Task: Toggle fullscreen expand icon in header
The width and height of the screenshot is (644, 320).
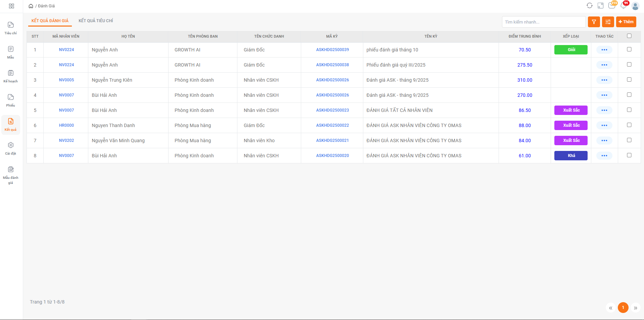Action: pyautogui.click(x=600, y=6)
